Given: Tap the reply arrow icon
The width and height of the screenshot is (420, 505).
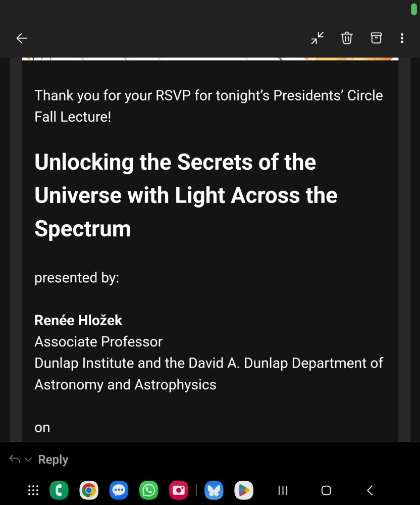Looking at the screenshot, I should pyautogui.click(x=15, y=459).
